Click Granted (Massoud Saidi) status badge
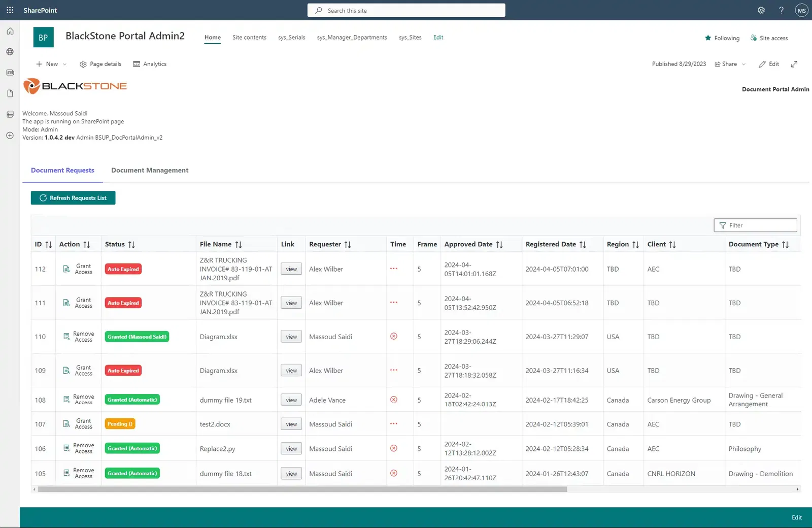Screen dimensions: 812x528 tap(137, 337)
